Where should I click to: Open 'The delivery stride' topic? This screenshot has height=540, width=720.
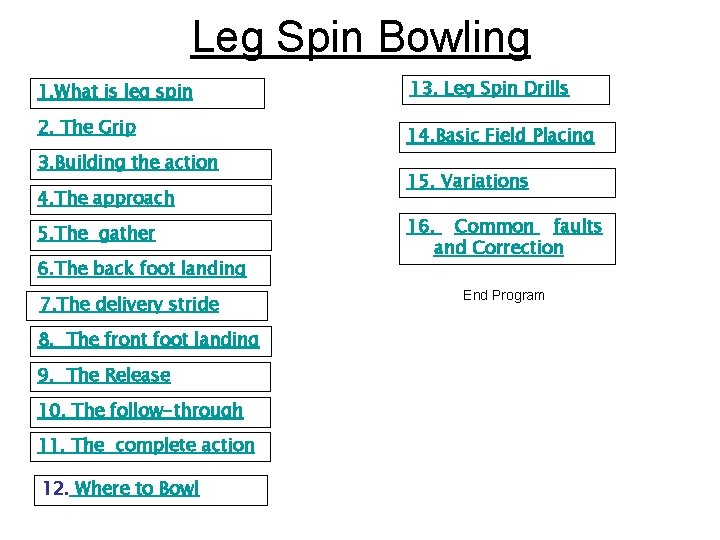[x=130, y=304]
